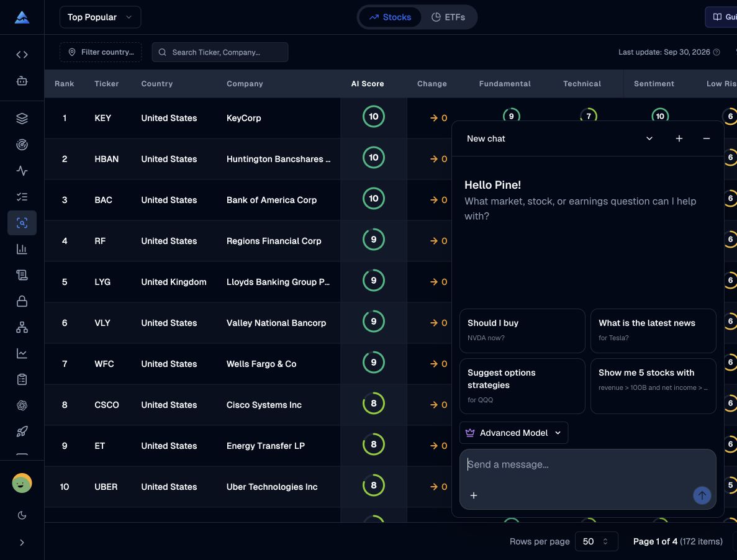Open the clipboard list sidebar icon
This screenshot has height=560, width=737.
pos(22,379)
